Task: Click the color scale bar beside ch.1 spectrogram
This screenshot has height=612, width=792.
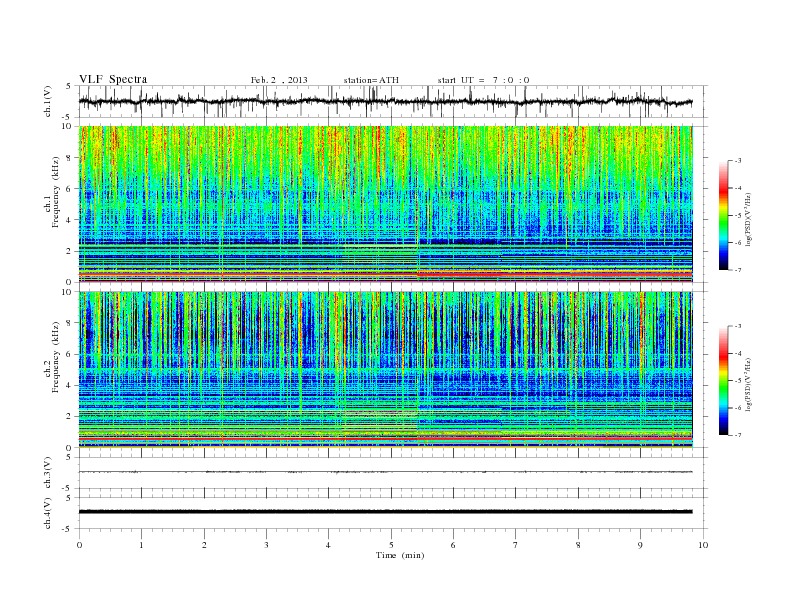Action: (x=723, y=215)
